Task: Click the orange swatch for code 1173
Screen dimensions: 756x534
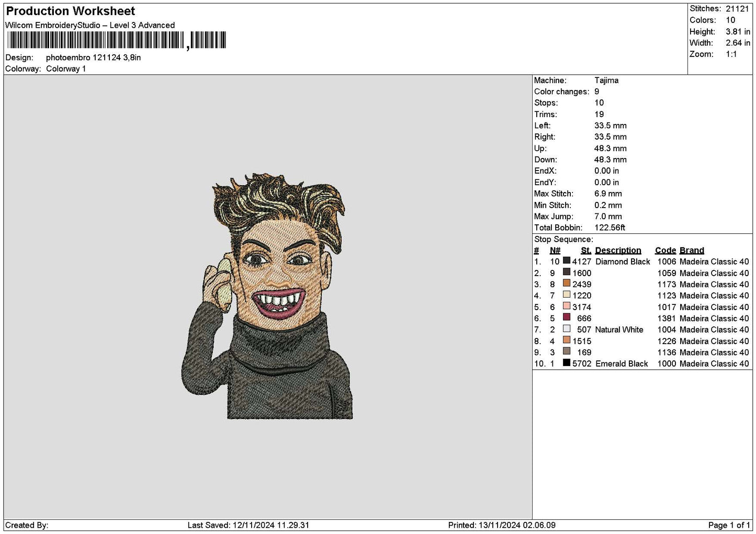Action: pyautogui.click(x=567, y=283)
